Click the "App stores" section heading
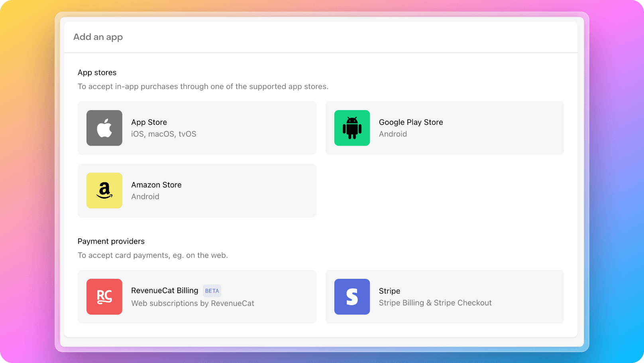 (x=97, y=73)
